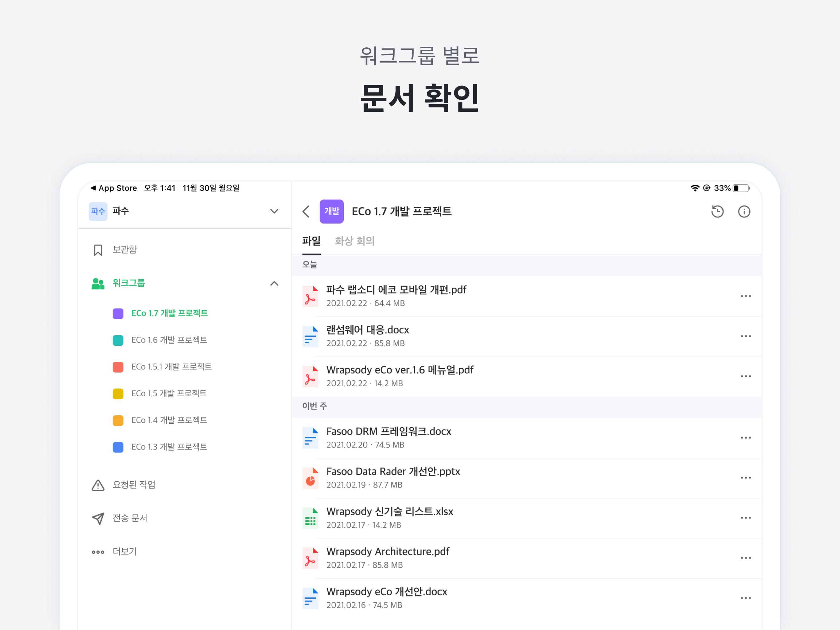This screenshot has width=840, height=630.
Task: Click the 워크그룹 section label
Action: click(x=129, y=283)
